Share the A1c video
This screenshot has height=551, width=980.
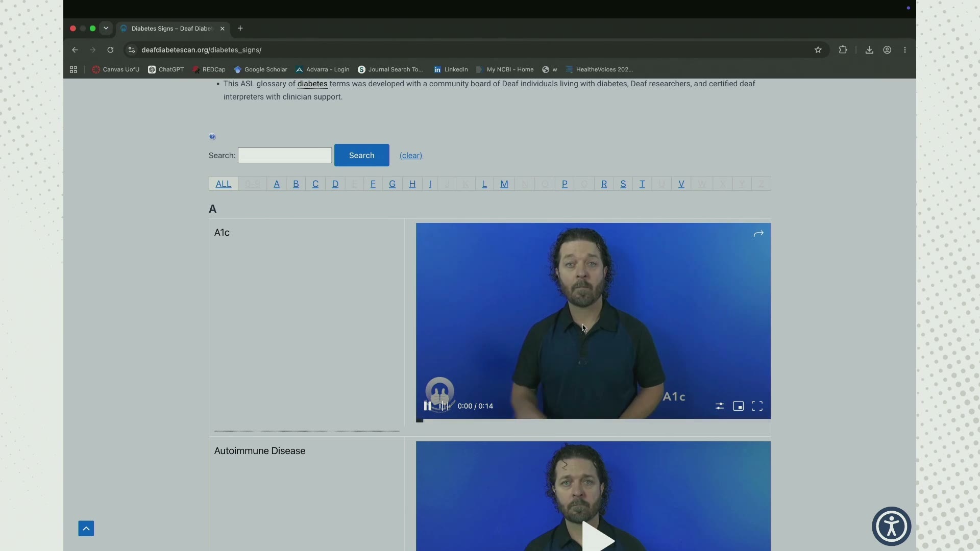point(758,234)
